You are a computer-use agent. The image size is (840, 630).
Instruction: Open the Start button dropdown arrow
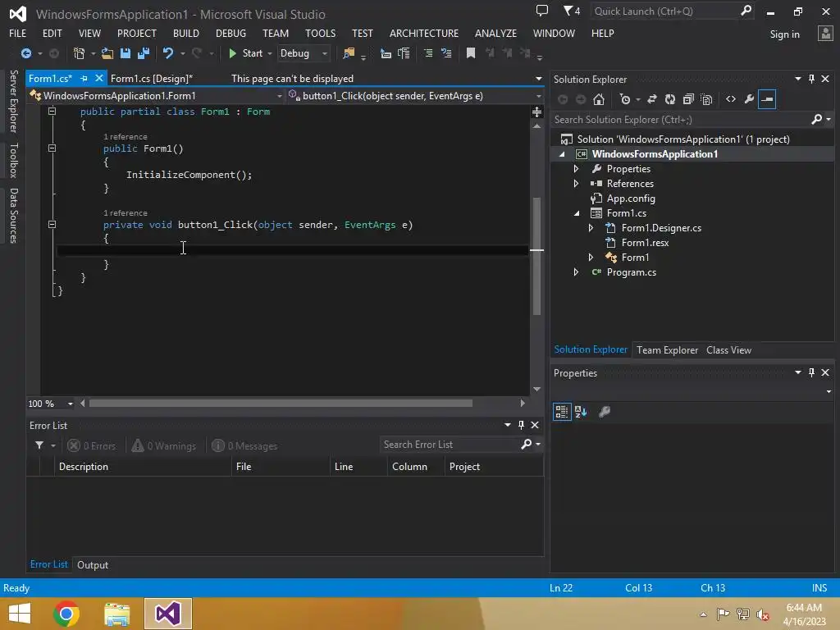pyautogui.click(x=270, y=53)
